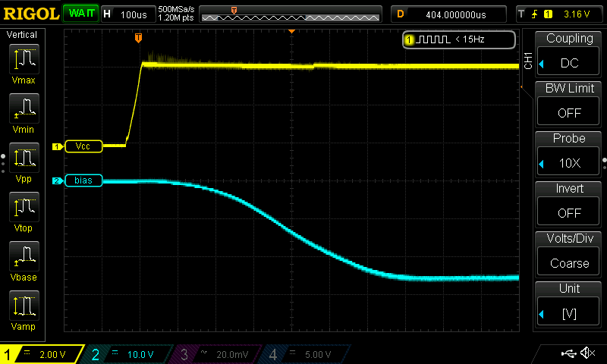Click the orange trigger T marker on waveform
This screenshot has width=607, height=364.
(138, 38)
